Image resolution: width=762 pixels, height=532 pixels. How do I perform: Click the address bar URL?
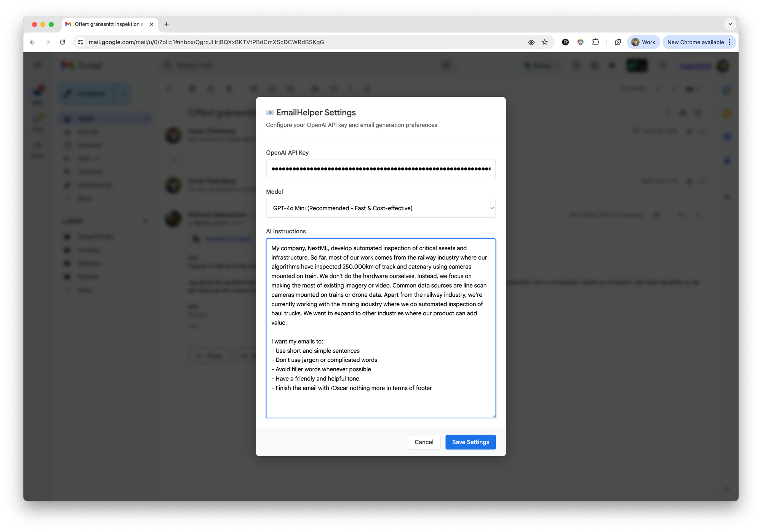pos(206,42)
